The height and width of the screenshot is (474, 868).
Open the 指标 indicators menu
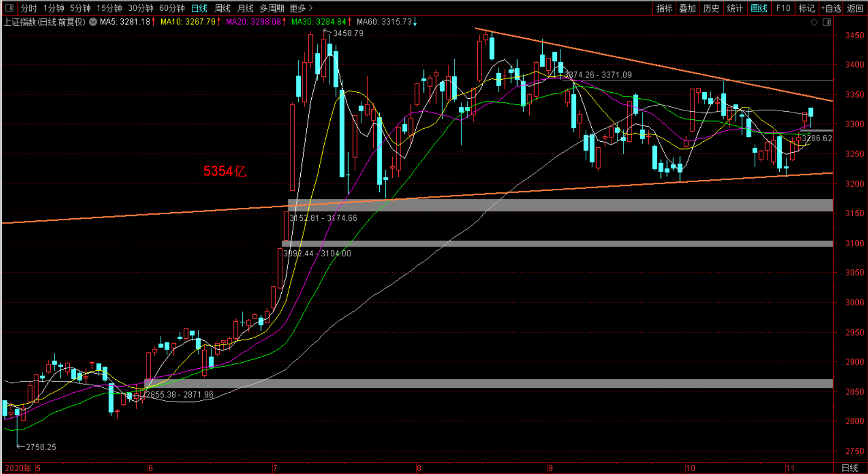coord(664,8)
